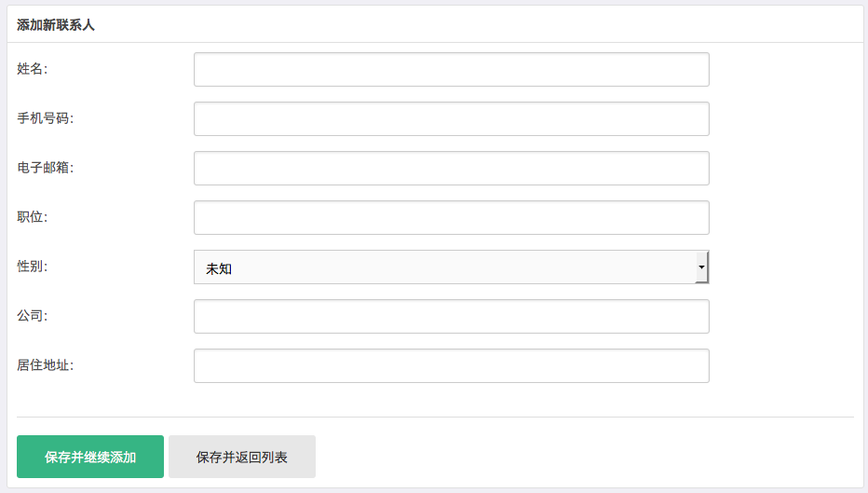Click the 电子邮箱 label text
868x493 pixels.
coord(45,167)
